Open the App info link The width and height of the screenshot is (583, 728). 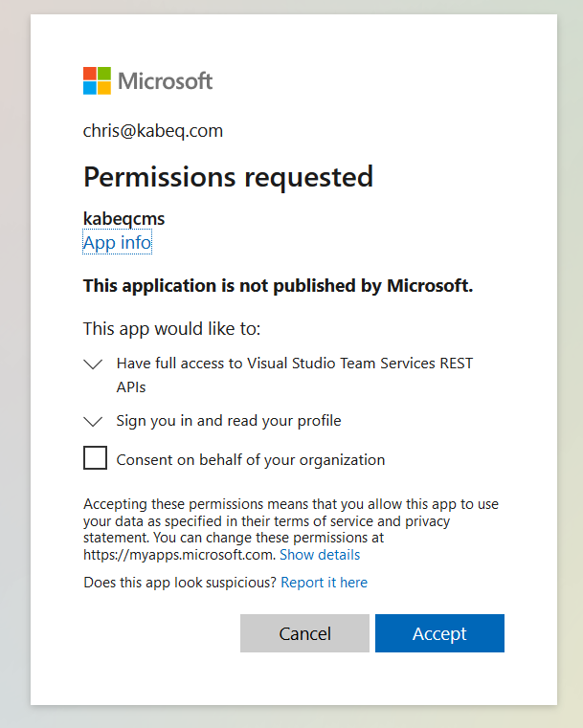point(117,243)
